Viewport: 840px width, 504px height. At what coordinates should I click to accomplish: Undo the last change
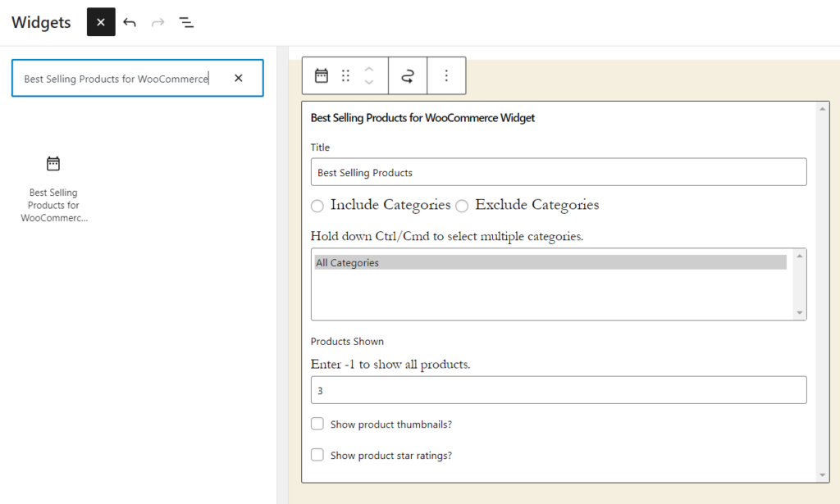point(130,22)
